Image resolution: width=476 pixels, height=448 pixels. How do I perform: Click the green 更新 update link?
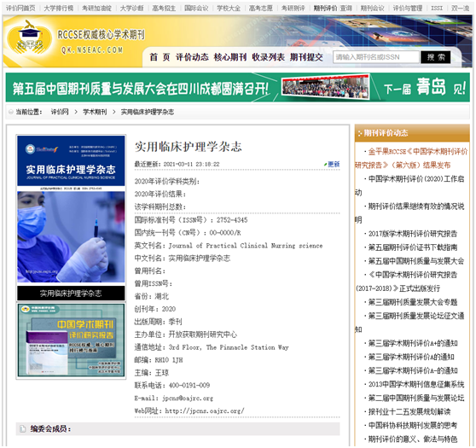pyautogui.click(x=334, y=165)
